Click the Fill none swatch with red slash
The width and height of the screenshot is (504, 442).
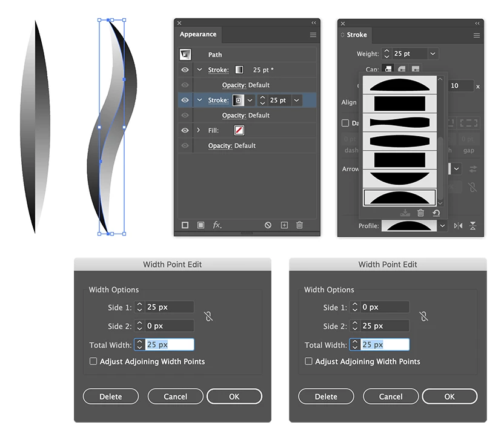[239, 130]
